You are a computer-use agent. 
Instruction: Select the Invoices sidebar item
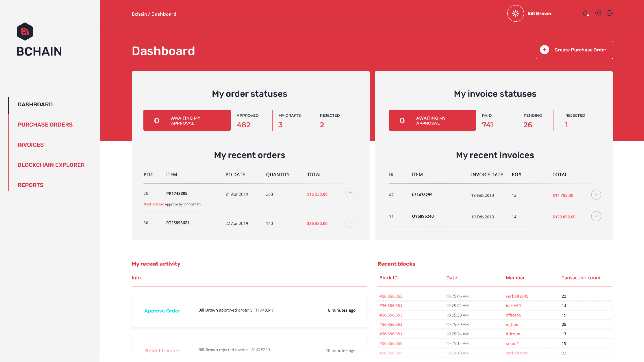(31, 145)
